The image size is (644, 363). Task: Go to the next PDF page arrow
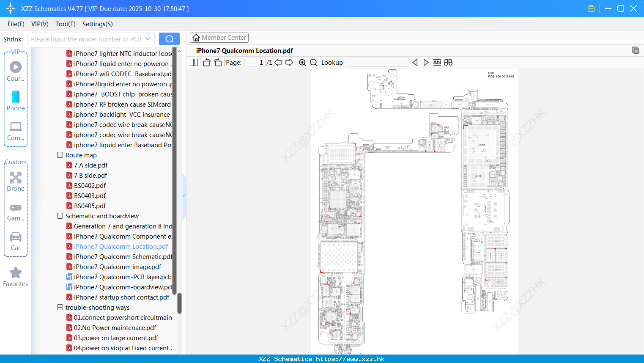tap(289, 62)
